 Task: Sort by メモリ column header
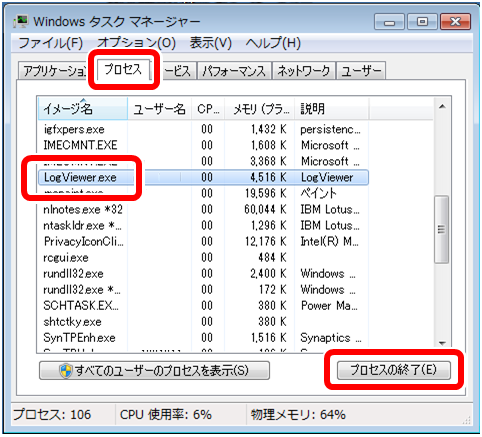[260, 108]
